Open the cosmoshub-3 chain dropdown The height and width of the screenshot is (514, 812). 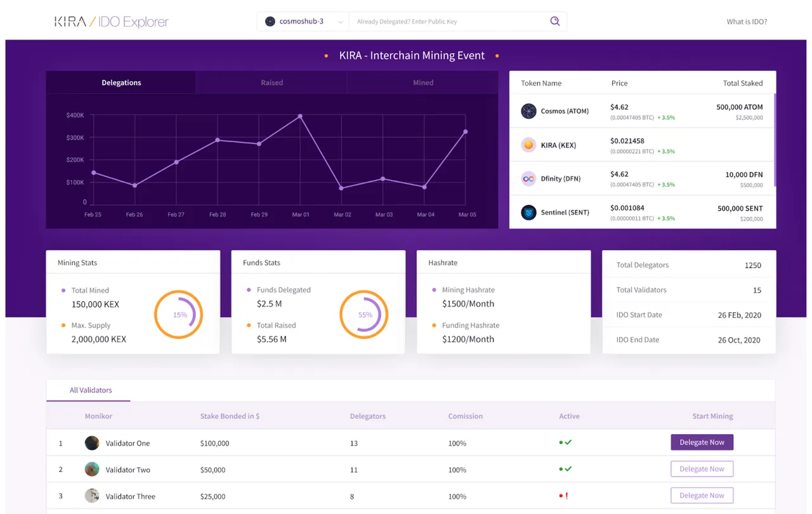[304, 22]
